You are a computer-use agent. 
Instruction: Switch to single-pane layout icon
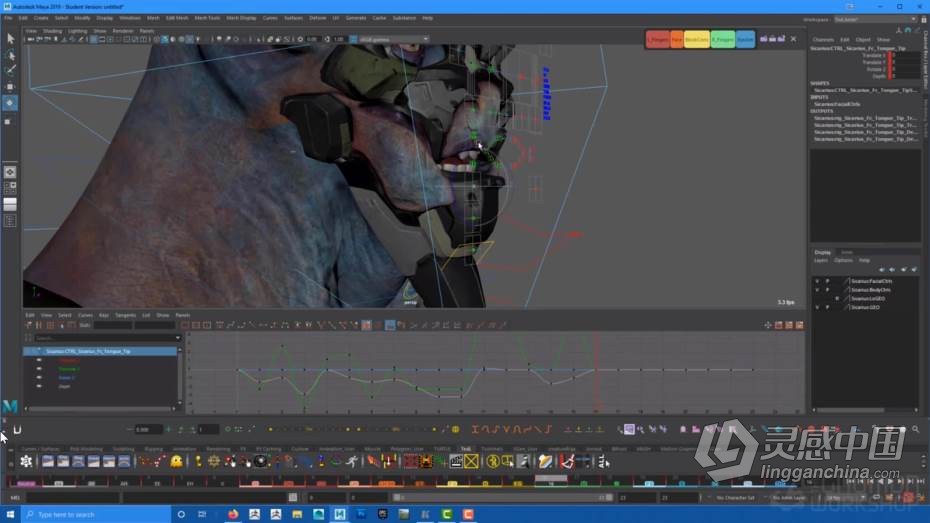coord(10,172)
